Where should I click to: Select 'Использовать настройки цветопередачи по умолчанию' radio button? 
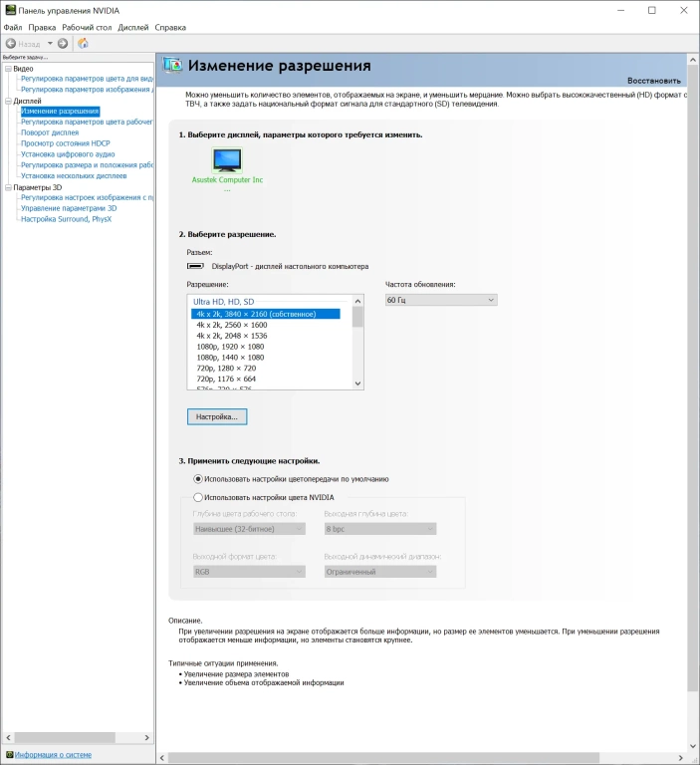tap(198, 479)
